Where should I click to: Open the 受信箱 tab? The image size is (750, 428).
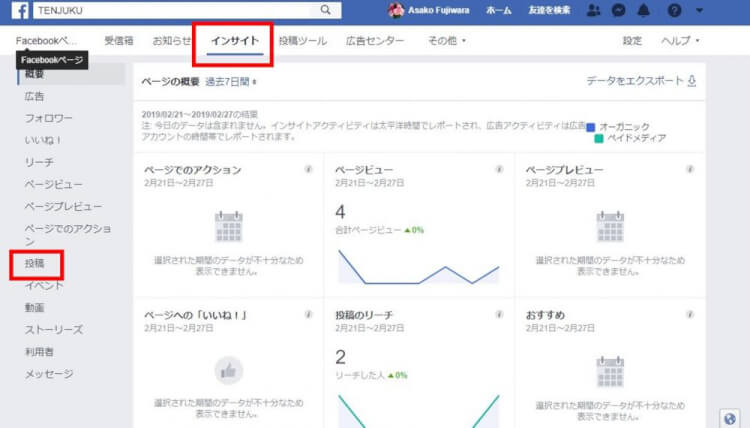[x=119, y=41]
